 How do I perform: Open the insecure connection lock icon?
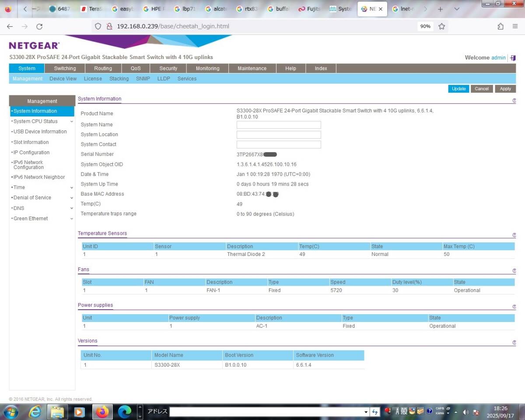click(109, 26)
